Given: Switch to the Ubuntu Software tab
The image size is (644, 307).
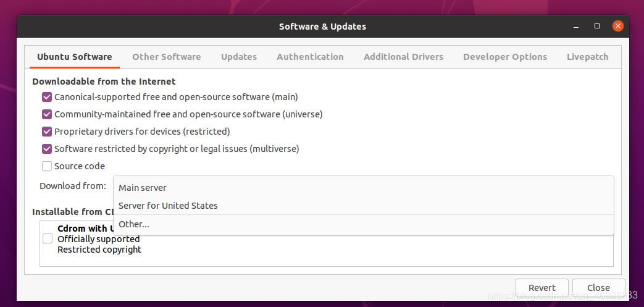Looking at the screenshot, I should coord(74,57).
